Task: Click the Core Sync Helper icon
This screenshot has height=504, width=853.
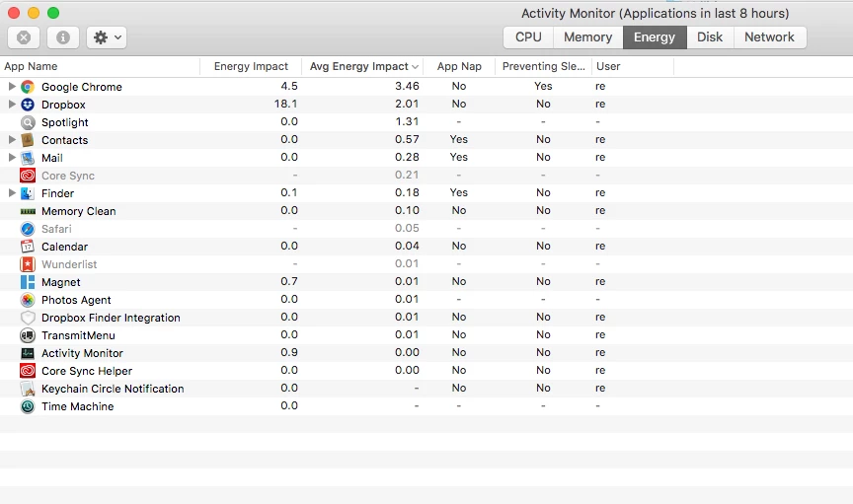Action: coord(28,371)
